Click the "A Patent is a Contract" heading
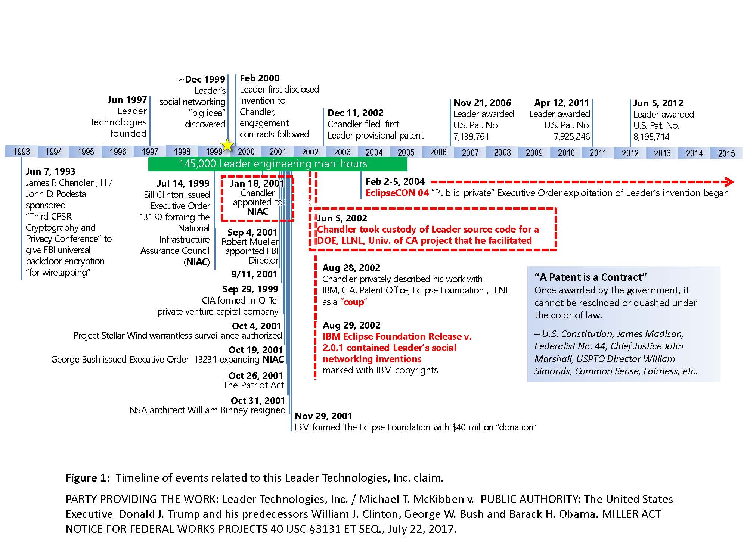The width and height of the screenshot is (747, 560). coord(591,277)
